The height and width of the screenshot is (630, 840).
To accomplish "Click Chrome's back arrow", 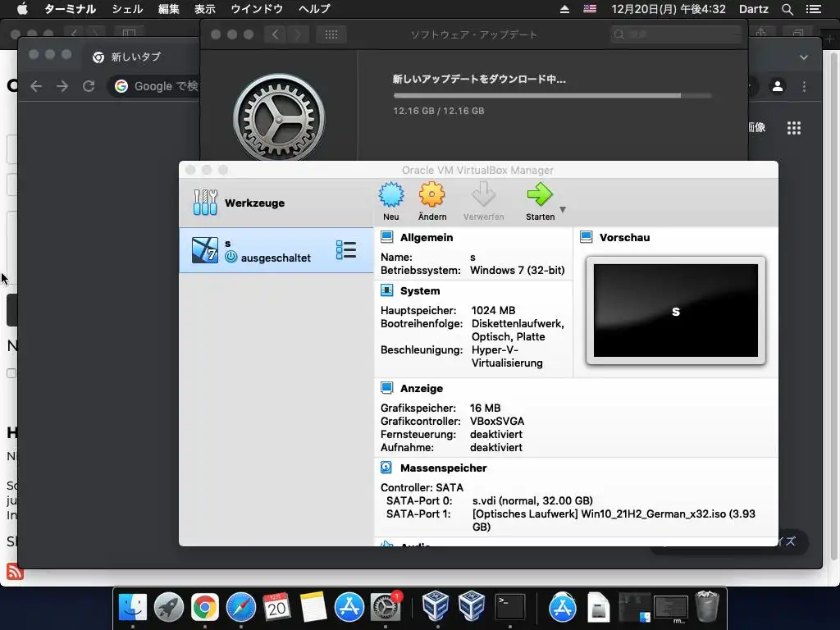I will point(36,86).
